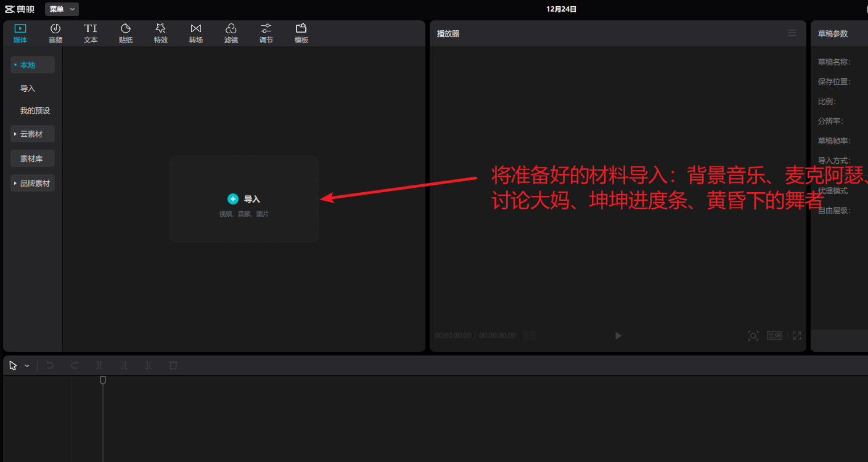Open the 文本 (Text) panel
Image resolution: width=868 pixels, height=462 pixels.
[x=91, y=33]
